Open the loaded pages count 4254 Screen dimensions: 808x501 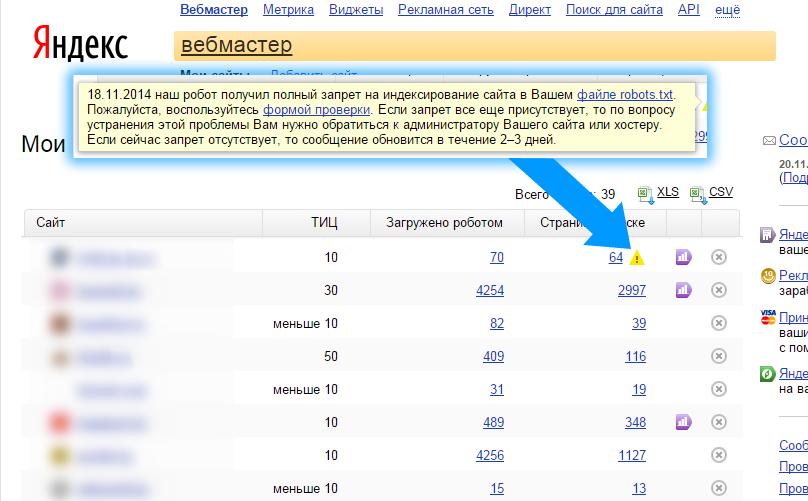pos(490,290)
